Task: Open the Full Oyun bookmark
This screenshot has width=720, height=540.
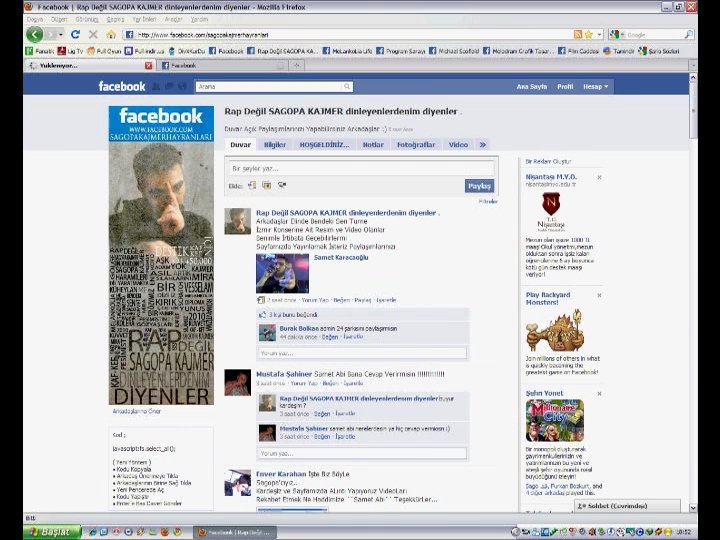Action: [104, 51]
